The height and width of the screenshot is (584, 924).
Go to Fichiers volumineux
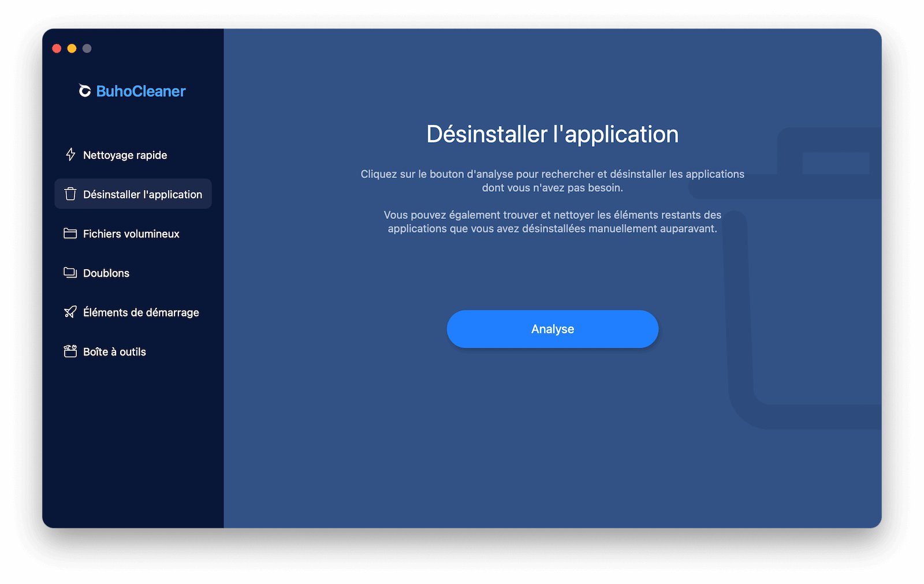tap(133, 233)
